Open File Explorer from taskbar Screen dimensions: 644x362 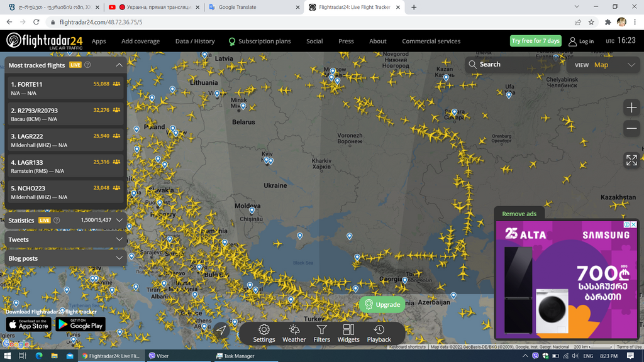(54, 356)
